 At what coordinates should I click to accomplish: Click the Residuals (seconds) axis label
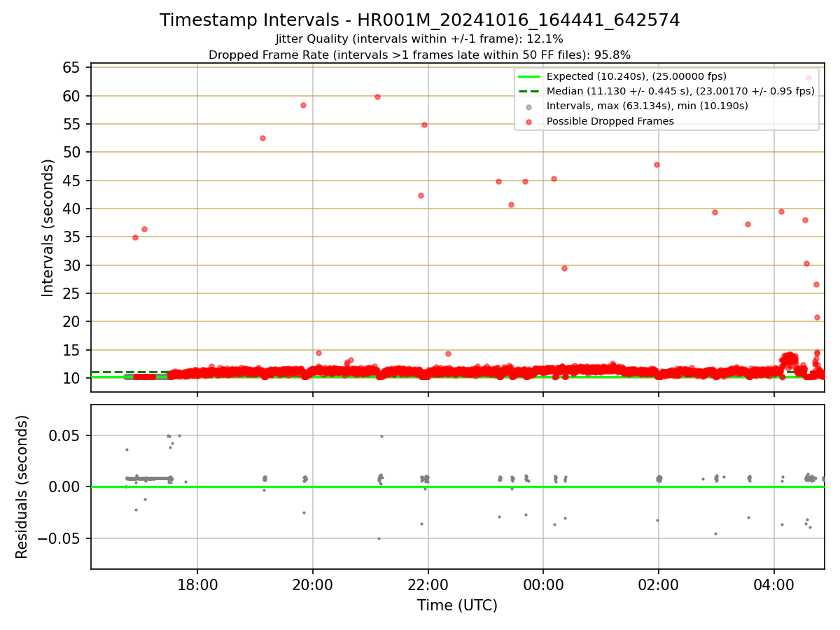tap(22, 486)
